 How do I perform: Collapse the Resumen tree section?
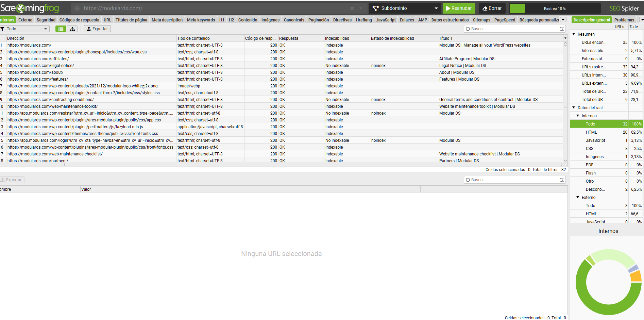point(574,34)
